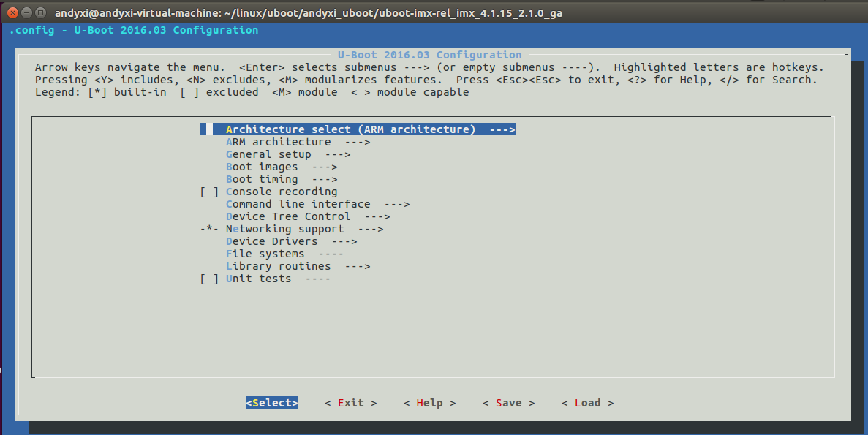Click the terminal icon in the title bar
Image resolution: width=868 pixels, height=435 pixels.
coord(42,12)
